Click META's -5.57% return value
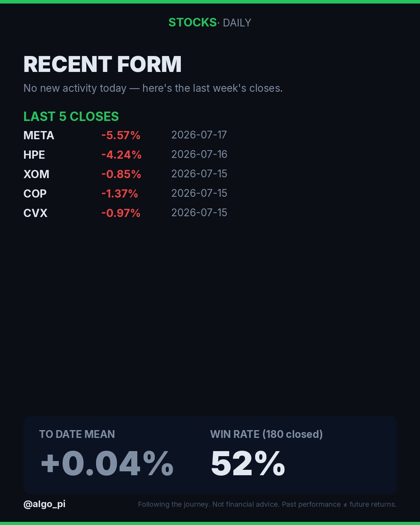Image resolution: width=420 pixels, height=525 pixels. click(x=121, y=135)
